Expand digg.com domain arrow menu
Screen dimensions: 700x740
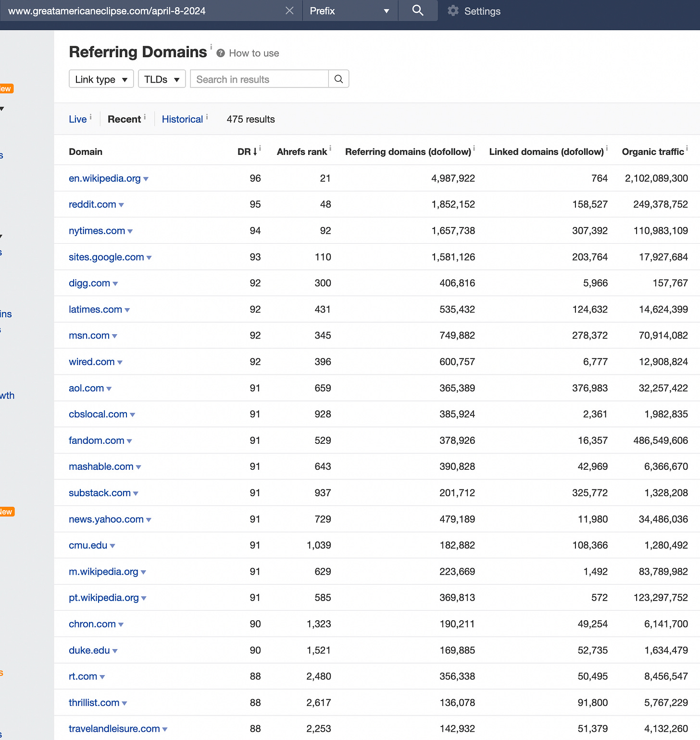[x=115, y=284]
